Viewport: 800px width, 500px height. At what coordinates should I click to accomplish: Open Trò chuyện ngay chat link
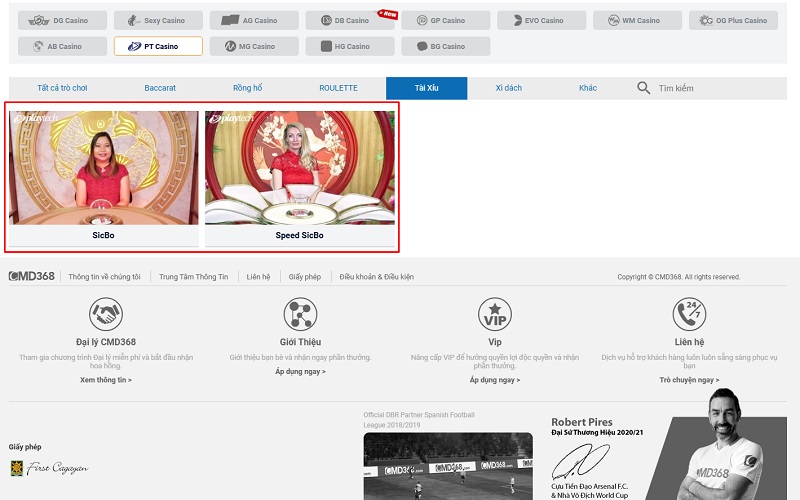pyautogui.click(x=689, y=380)
